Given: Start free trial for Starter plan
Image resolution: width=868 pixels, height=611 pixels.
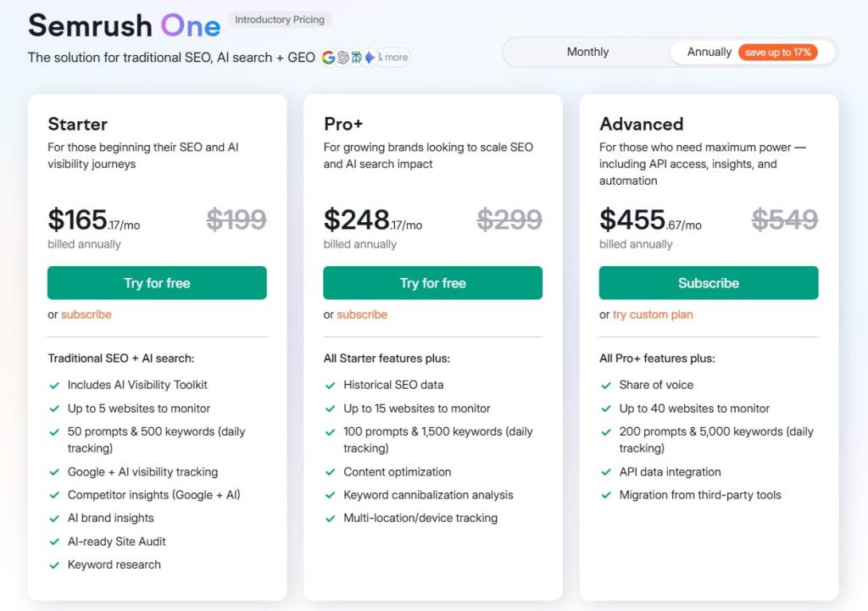Looking at the screenshot, I should (157, 283).
